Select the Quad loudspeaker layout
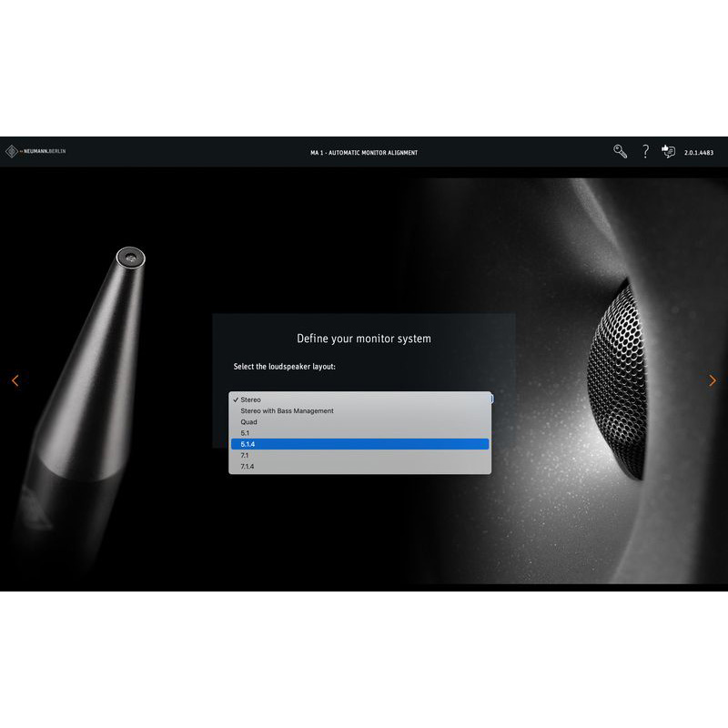Viewport: 728px width, 728px height. (x=359, y=422)
